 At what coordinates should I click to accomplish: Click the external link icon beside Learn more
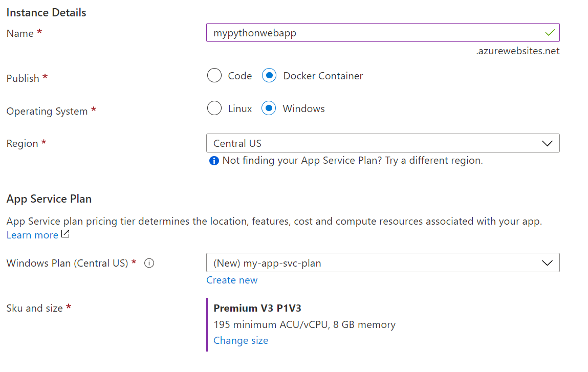coord(64,235)
